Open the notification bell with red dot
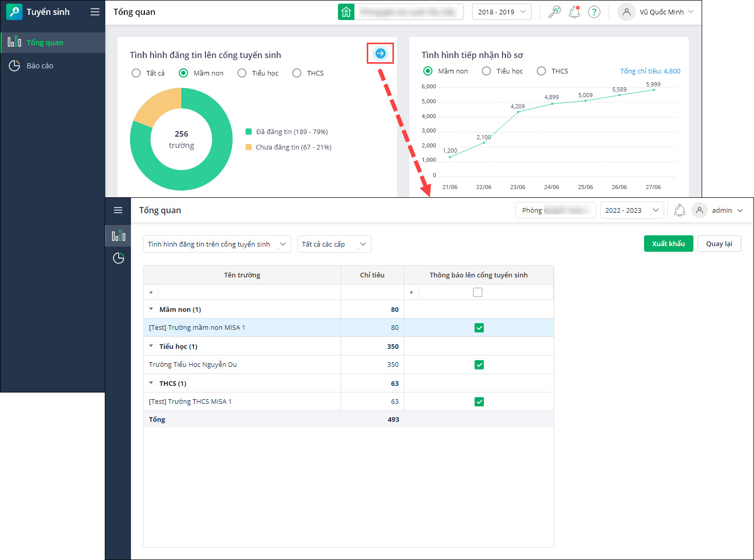 click(574, 12)
